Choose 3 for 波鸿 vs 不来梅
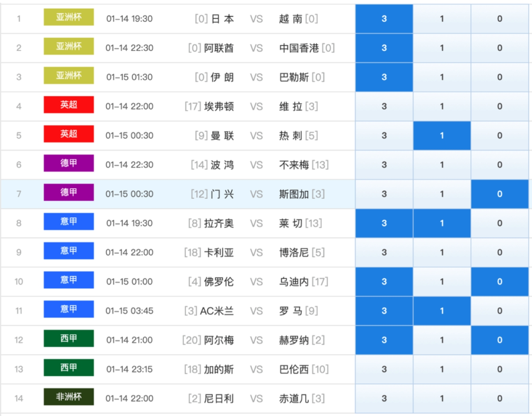Image resolution: width=532 pixels, height=416 pixels. point(384,165)
